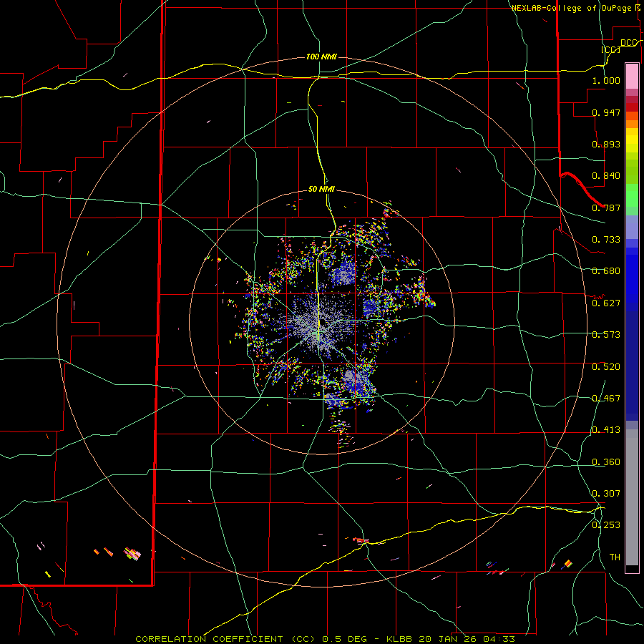Pick the pink color at top of scale
The width and height of the screenshot is (644, 644).
pyautogui.click(x=632, y=77)
